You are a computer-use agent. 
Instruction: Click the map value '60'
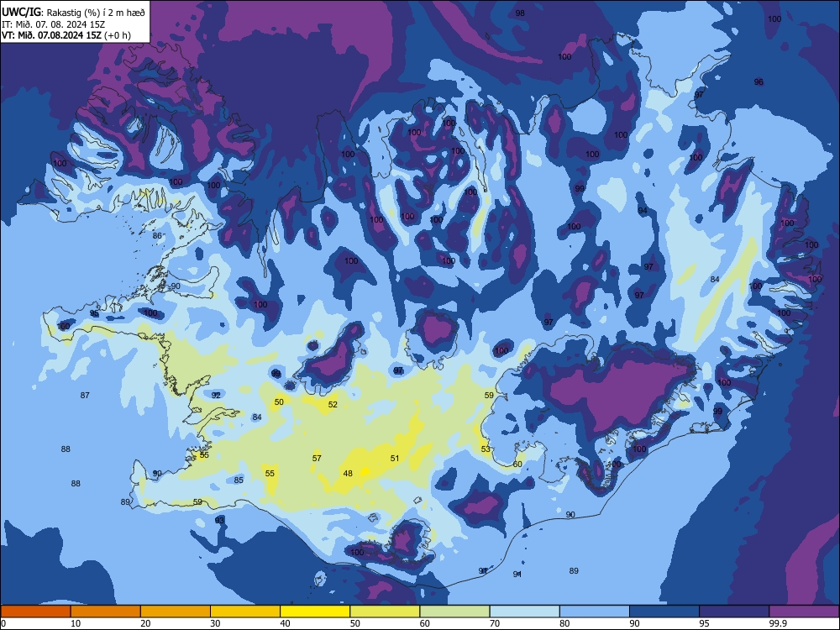click(517, 464)
